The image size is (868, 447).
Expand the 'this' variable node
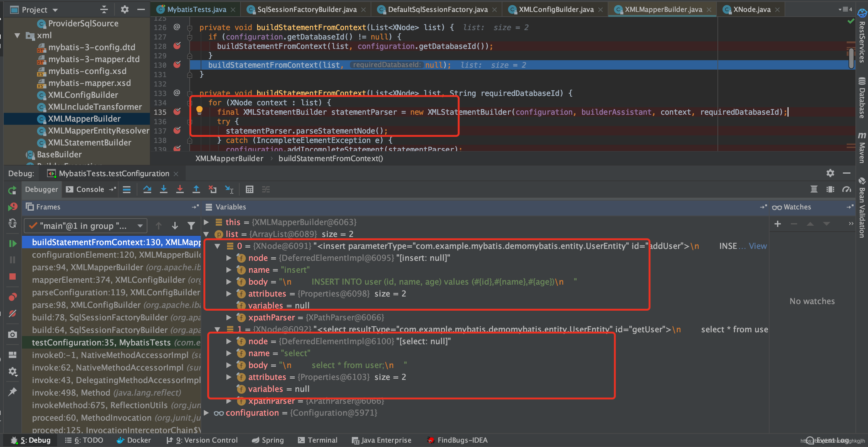click(x=207, y=222)
